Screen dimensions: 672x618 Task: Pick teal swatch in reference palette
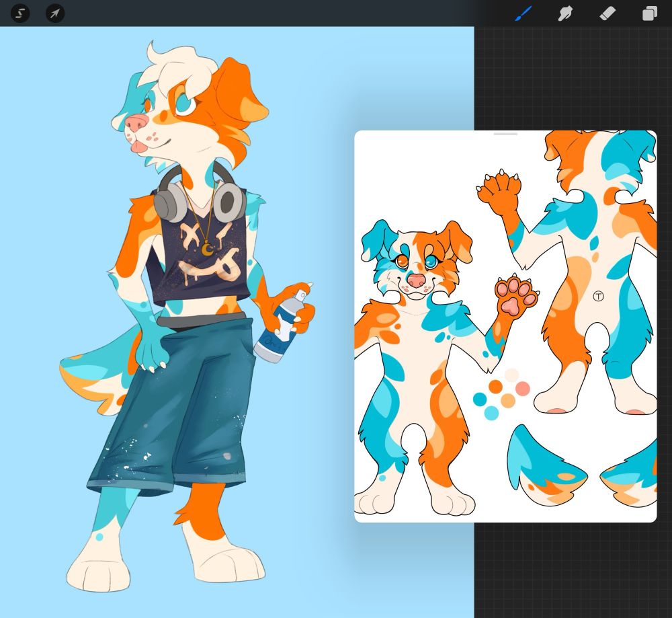(480, 399)
